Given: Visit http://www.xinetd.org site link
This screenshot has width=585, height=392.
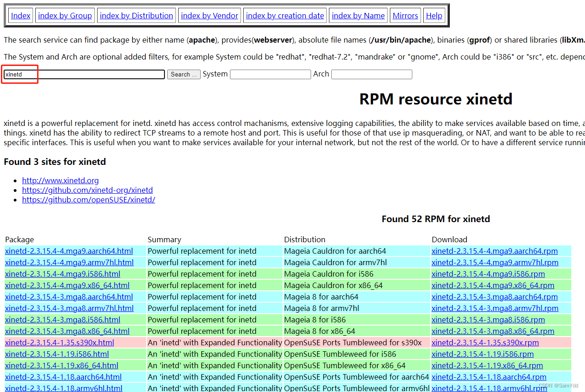Looking at the screenshot, I should tap(60, 180).
